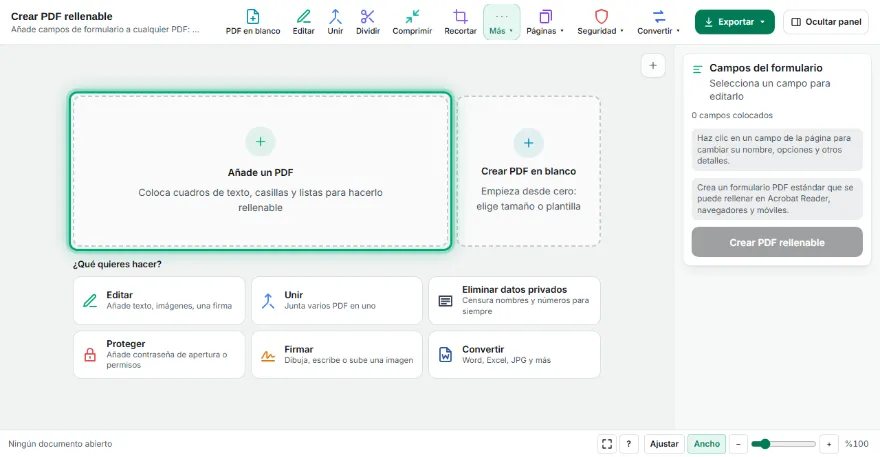880x457 pixels.
Task: Select the Dividir scissors tool
Action: coord(368,22)
